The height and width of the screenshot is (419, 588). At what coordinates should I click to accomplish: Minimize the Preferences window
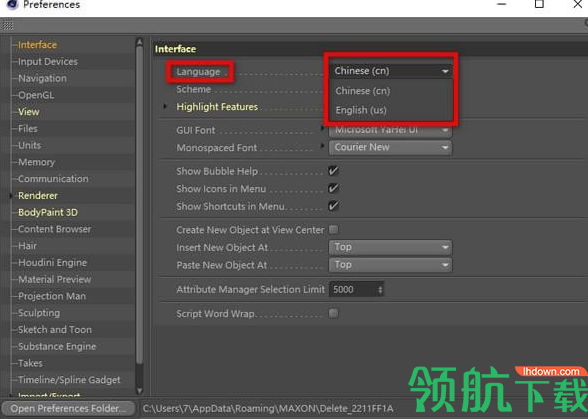(x=502, y=5)
